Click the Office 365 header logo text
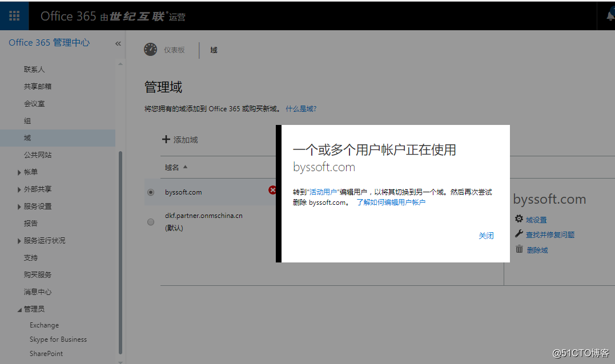The height and width of the screenshot is (364, 615). coord(69,16)
